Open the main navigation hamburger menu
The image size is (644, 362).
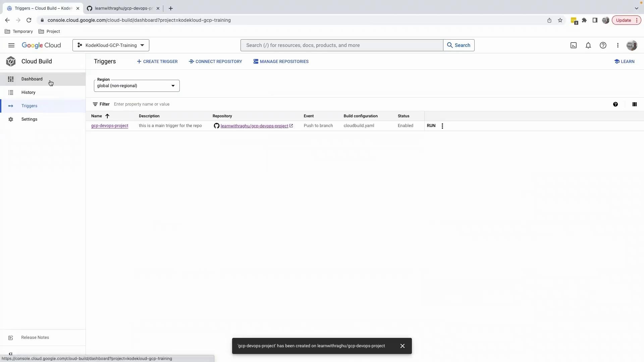11,45
